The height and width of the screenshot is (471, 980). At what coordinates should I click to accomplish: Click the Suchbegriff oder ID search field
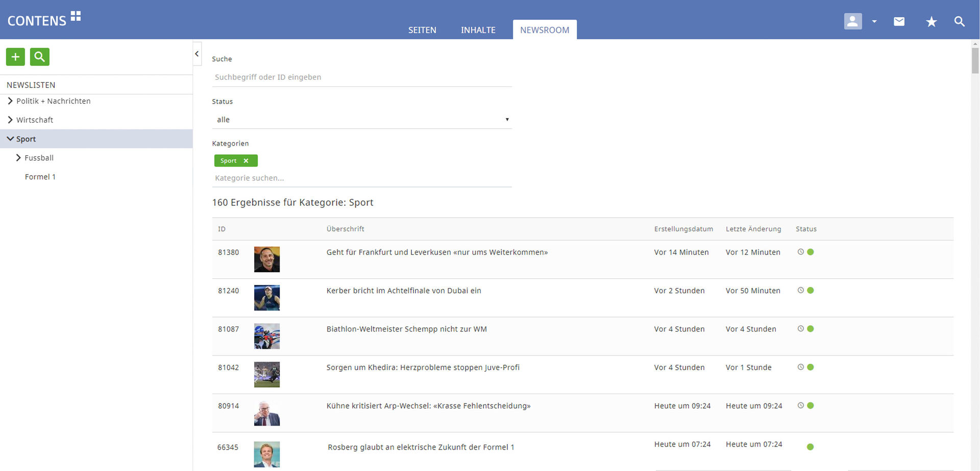[361, 77]
